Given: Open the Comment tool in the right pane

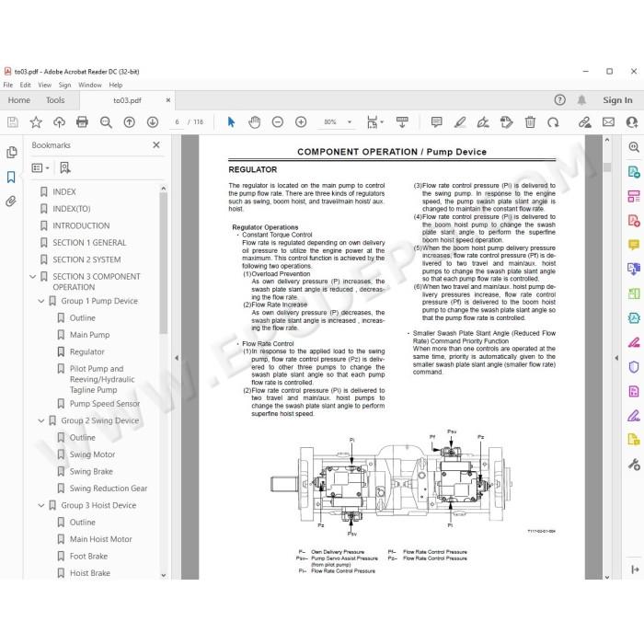Looking at the screenshot, I should pyautogui.click(x=634, y=245).
